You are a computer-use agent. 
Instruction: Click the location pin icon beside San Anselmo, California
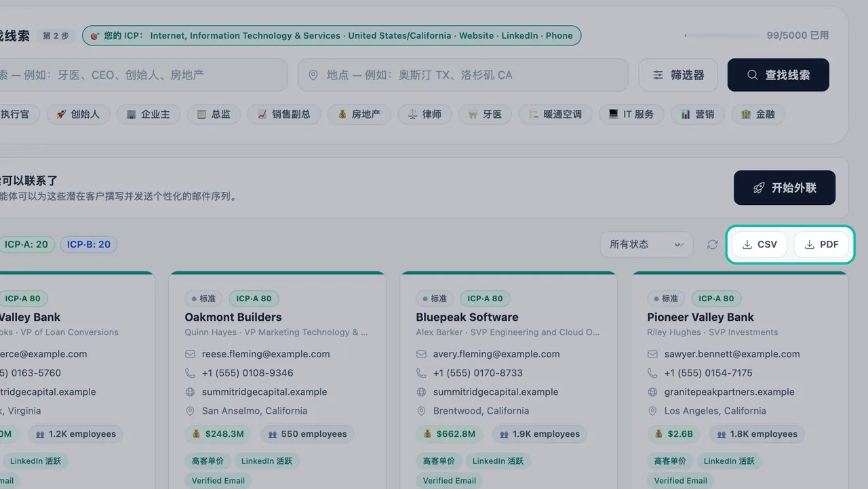190,411
